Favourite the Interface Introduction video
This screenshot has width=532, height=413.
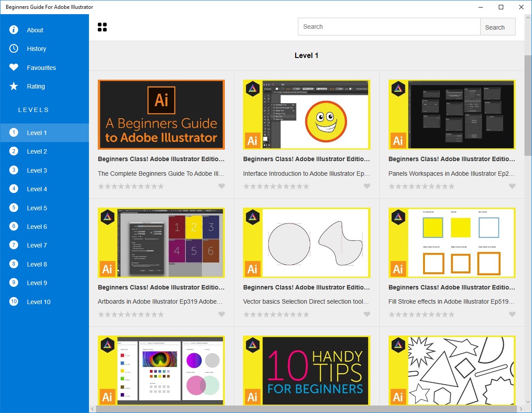coord(367,186)
